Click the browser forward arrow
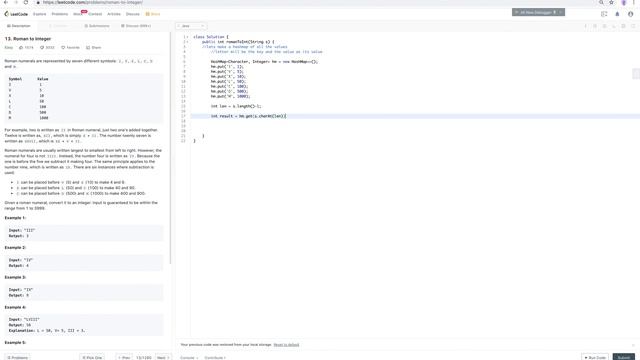The height and width of the screenshot is (360, 640). [x=16, y=2]
